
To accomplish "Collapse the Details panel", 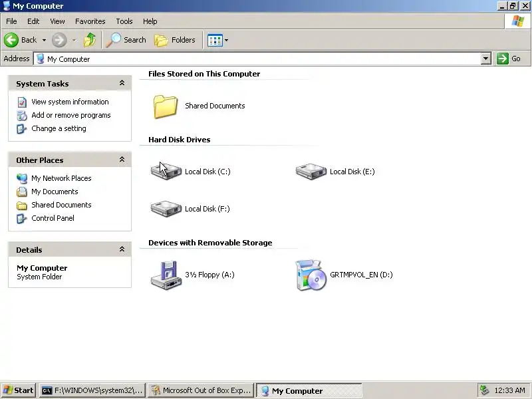I will (122, 249).
